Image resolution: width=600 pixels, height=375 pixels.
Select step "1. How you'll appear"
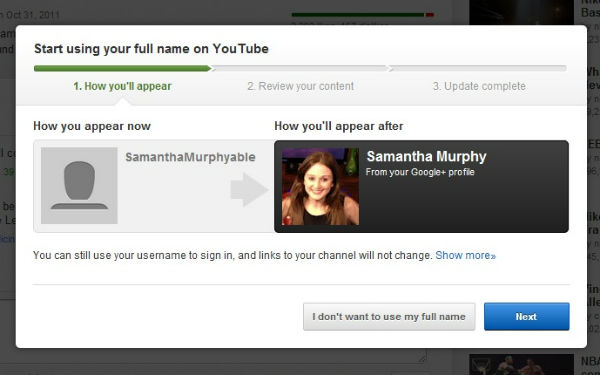tap(122, 86)
